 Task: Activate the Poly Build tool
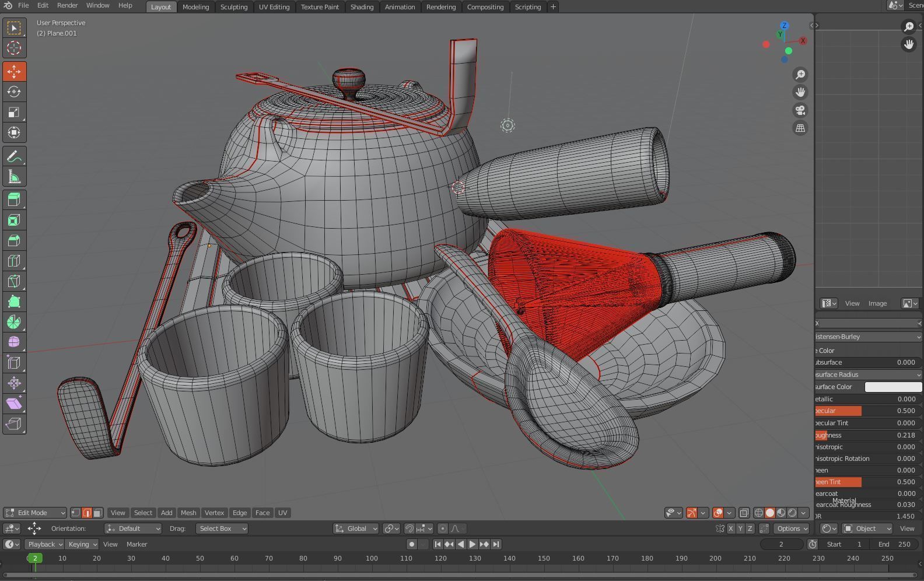coord(14,302)
